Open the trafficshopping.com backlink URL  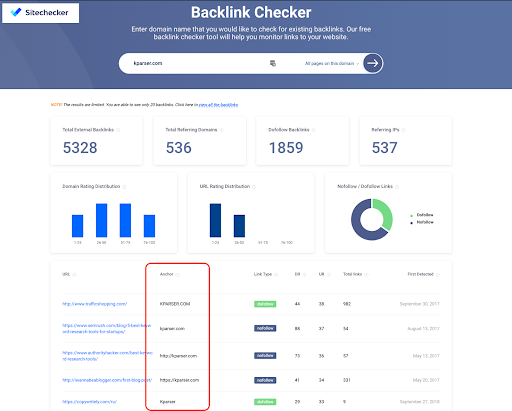pyautogui.click(x=95, y=304)
